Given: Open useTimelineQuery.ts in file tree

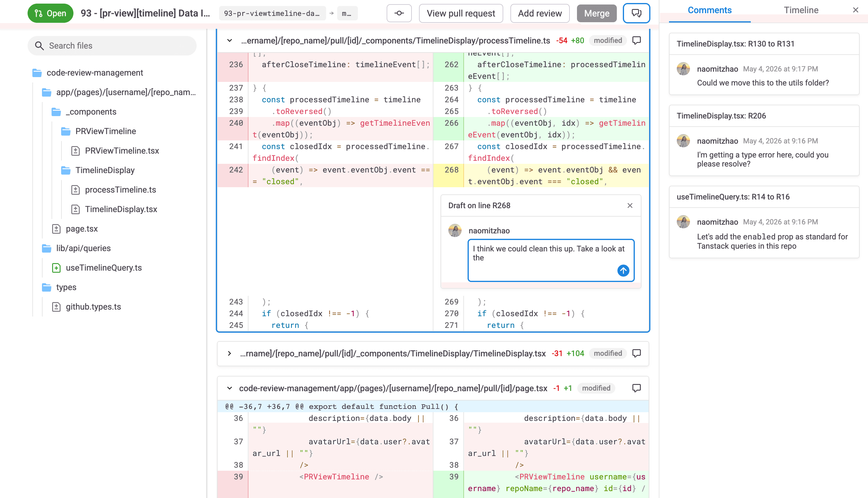Looking at the screenshot, I should coord(97,268).
